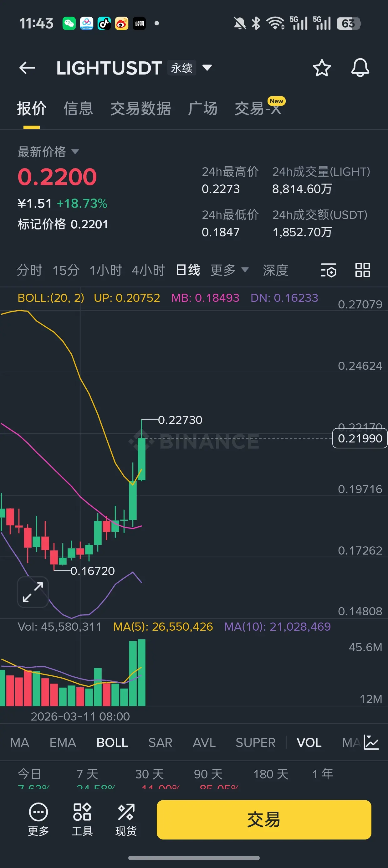Enable the EMA indicator

63,743
